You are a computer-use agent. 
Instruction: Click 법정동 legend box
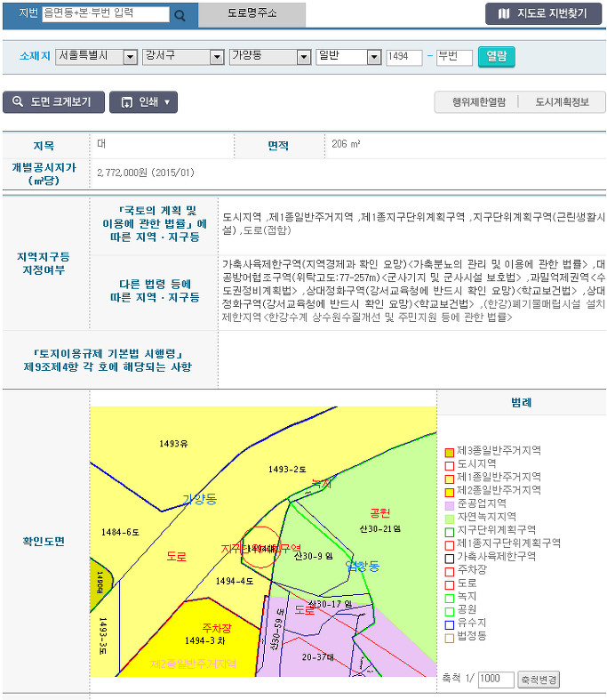coord(449,638)
